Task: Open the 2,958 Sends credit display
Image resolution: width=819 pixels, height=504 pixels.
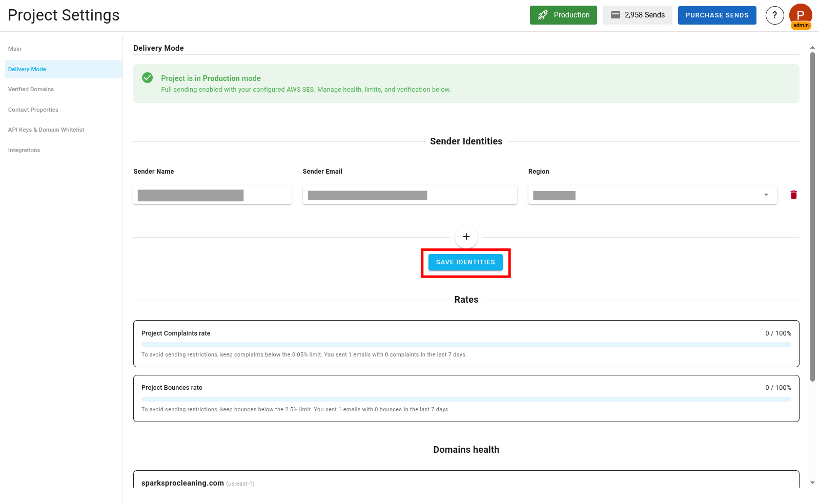Action: point(637,15)
